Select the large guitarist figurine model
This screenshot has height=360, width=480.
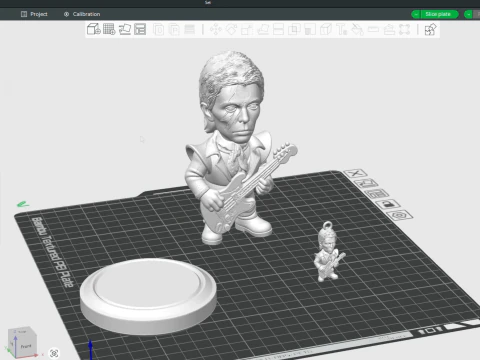click(x=237, y=147)
